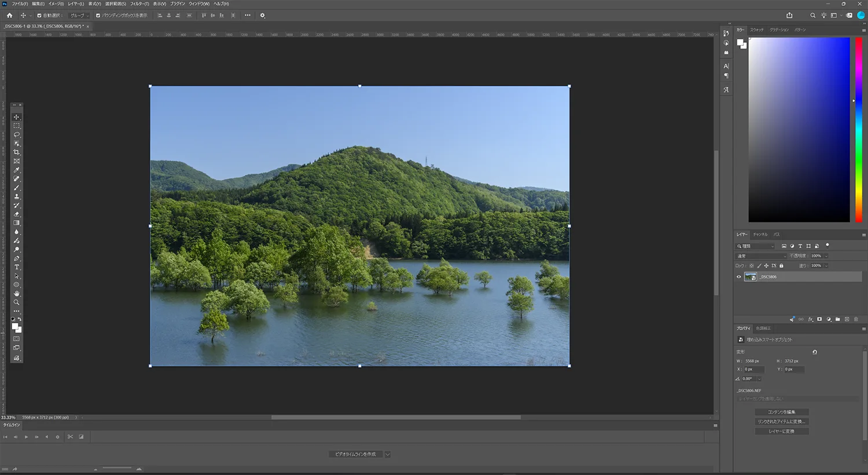Open the blend mode 通常 dropdown
This screenshot has height=475, width=868.
pos(762,256)
